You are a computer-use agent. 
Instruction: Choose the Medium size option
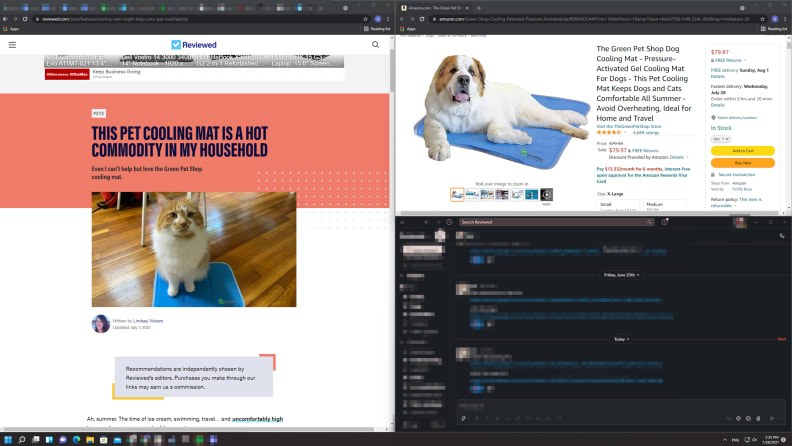665,206
